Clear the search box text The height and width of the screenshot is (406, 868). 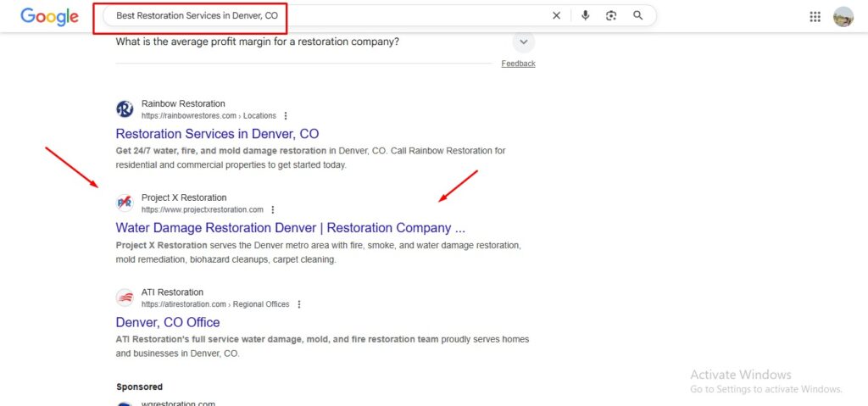point(556,15)
